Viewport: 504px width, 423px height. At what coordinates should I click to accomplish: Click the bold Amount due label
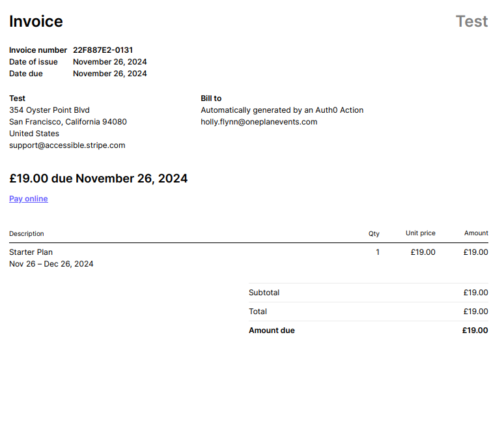272,330
